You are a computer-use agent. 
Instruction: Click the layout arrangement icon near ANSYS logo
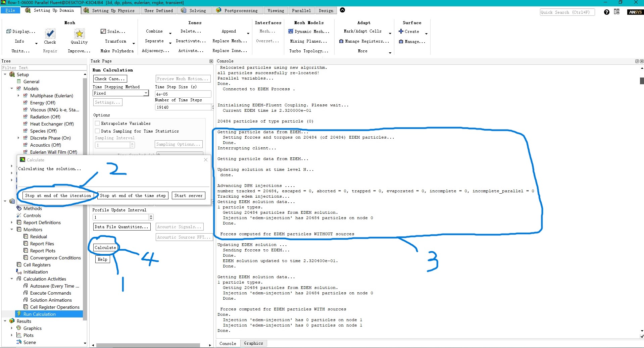coord(617,12)
